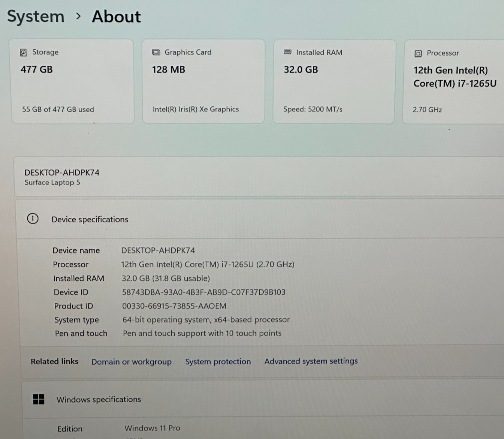Collapse the Device specifications section
This screenshot has height=439, width=504.
pos(260,219)
